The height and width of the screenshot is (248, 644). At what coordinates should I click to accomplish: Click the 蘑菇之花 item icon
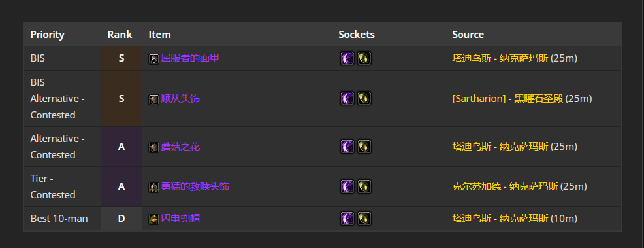(x=153, y=147)
